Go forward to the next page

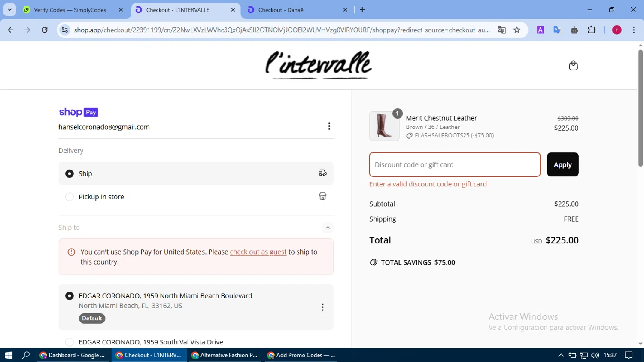tap(27, 30)
